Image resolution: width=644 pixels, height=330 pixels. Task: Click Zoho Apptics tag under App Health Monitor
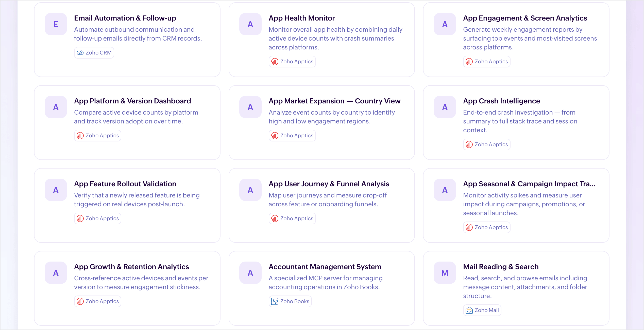click(x=292, y=62)
